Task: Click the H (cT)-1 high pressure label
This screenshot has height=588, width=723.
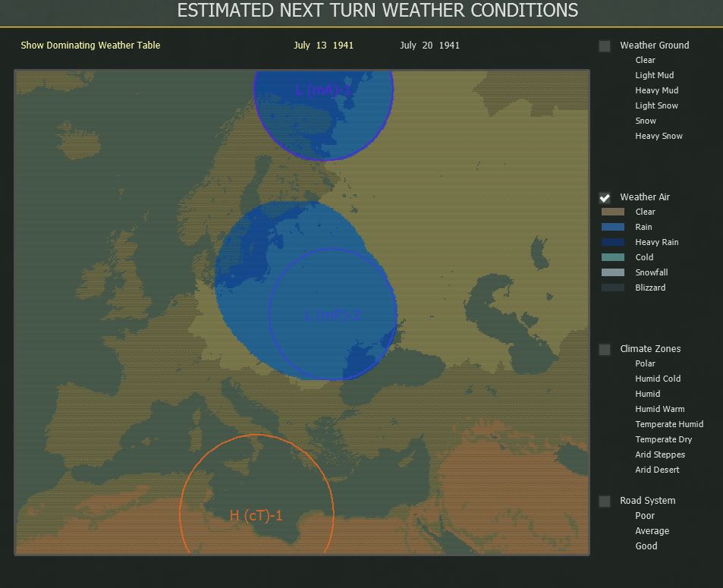Action: [256, 515]
